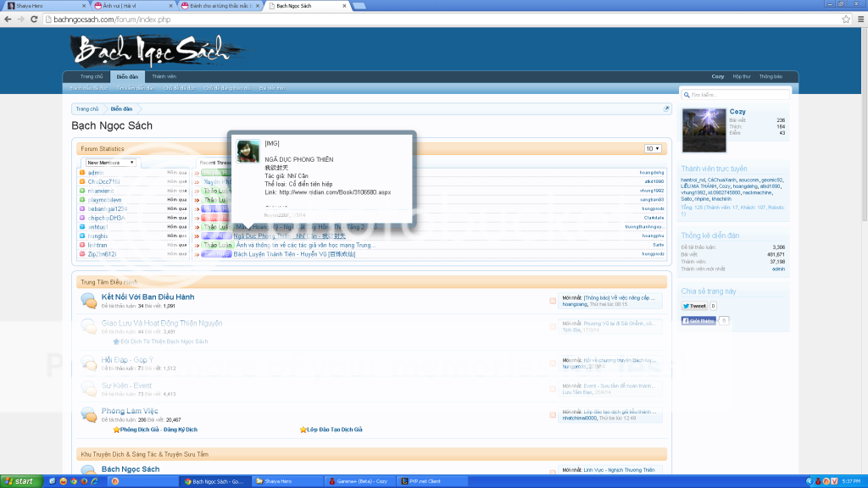Click the speech bubble icon beside Bách Ngọc Sách

(x=86, y=470)
